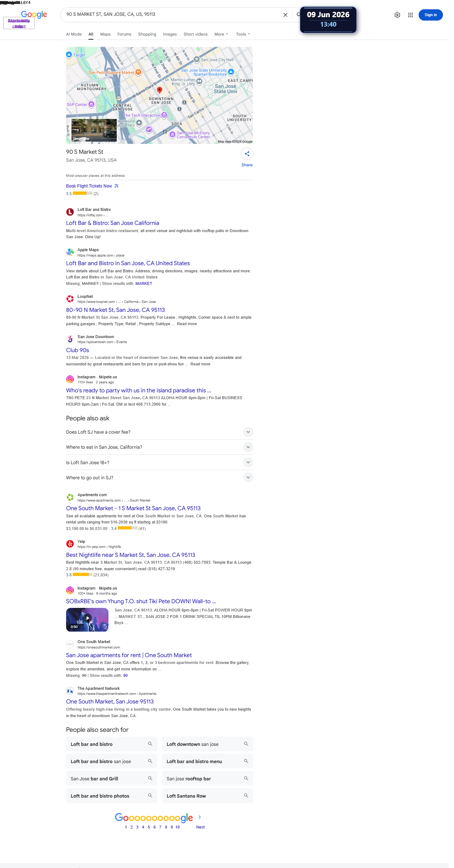Click the Apartments.com favicon icon

click(70, 497)
